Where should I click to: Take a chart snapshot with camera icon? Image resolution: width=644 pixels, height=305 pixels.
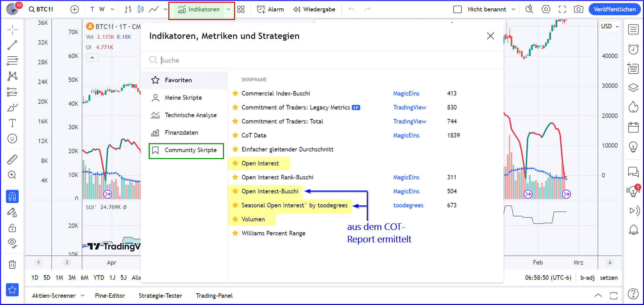coord(578,9)
